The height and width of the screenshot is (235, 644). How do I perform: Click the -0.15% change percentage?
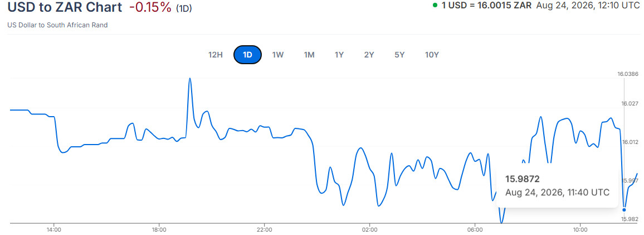pyautogui.click(x=150, y=7)
